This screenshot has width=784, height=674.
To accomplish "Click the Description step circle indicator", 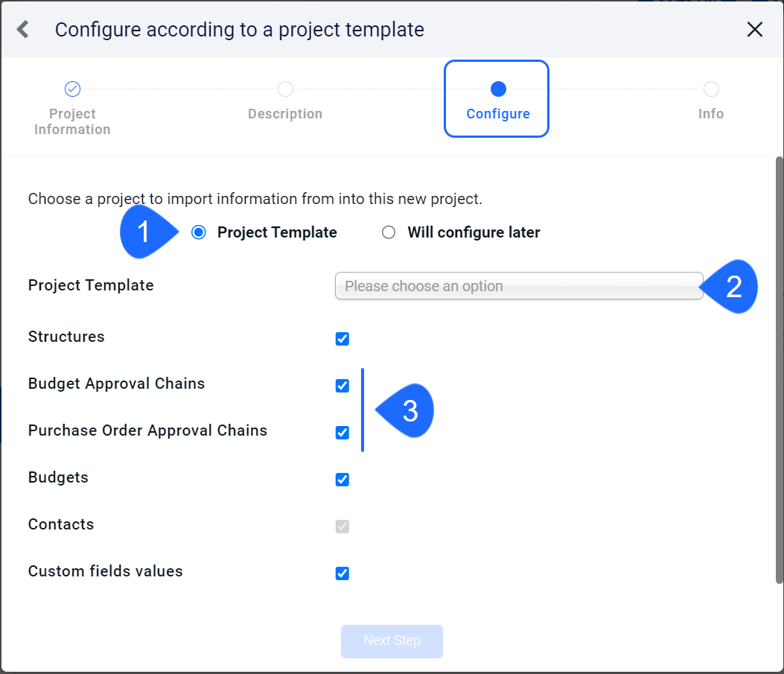I will coord(285,89).
